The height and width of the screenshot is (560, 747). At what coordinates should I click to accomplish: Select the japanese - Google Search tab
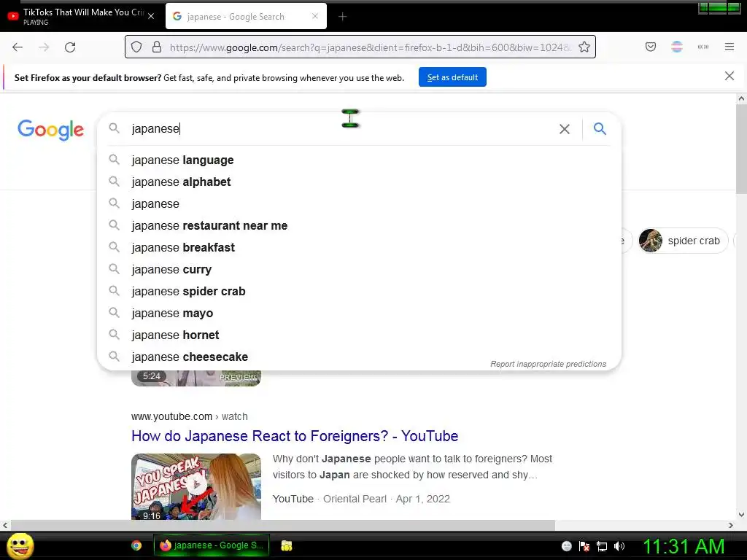pyautogui.click(x=246, y=16)
